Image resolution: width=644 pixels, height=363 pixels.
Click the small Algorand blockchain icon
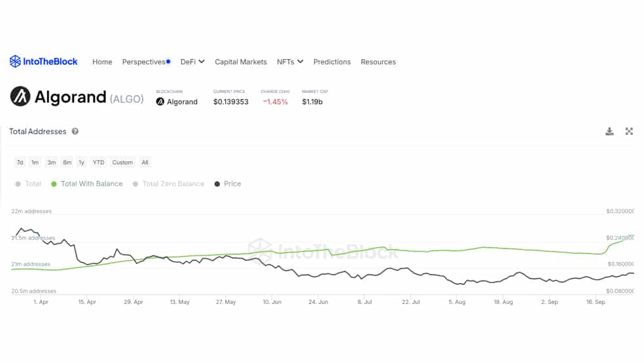(x=160, y=102)
